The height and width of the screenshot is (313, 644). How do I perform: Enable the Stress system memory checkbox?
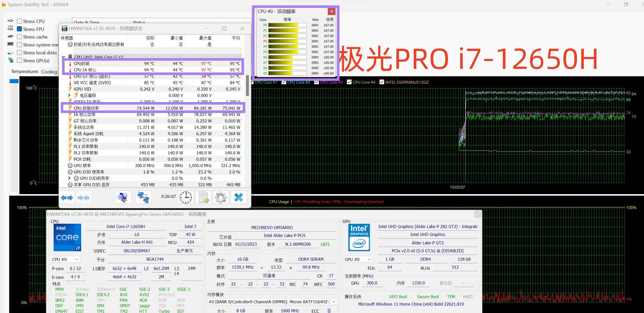point(19,45)
